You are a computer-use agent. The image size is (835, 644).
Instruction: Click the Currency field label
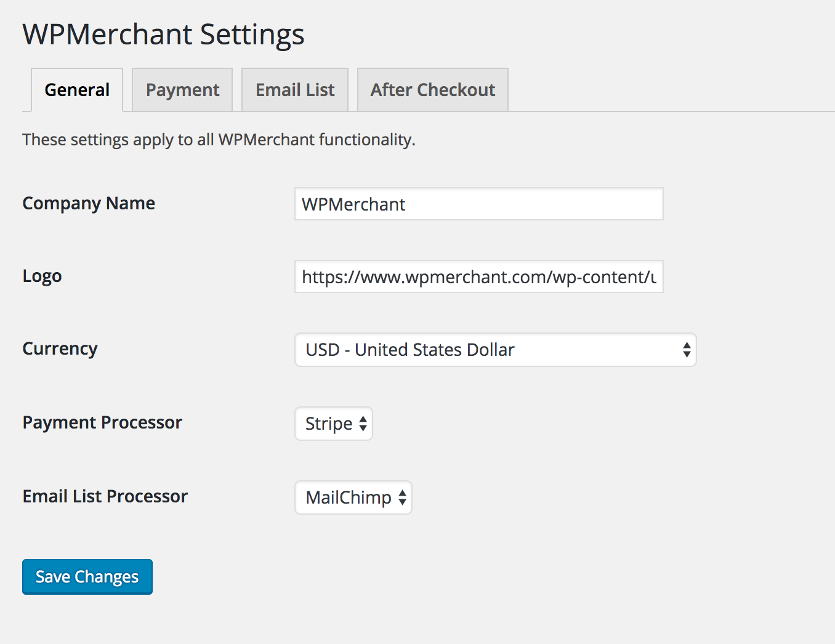(60, 348)
